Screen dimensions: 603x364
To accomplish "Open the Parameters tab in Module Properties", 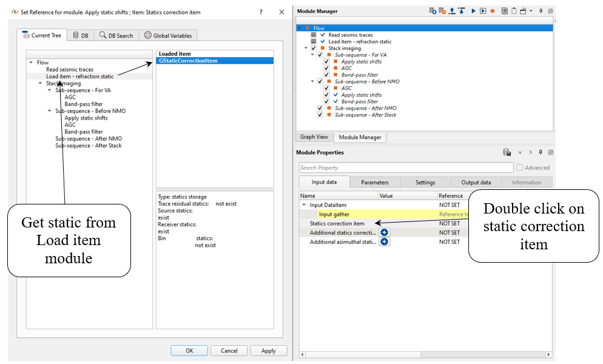I will 374,182.
